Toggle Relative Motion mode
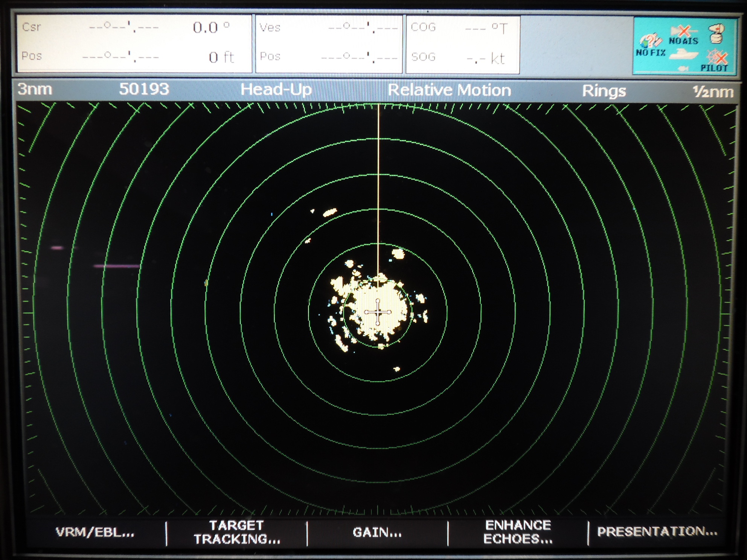 coord(450,90)
